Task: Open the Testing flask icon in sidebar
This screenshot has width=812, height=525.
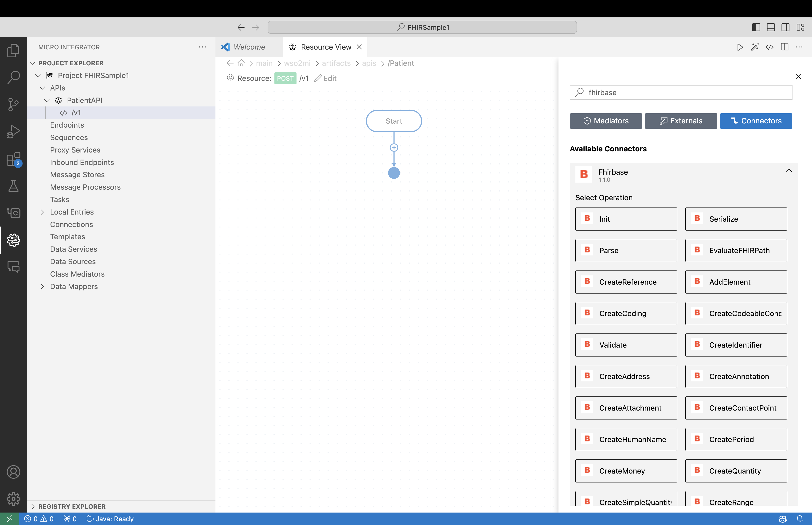Action: tap(13, 186)
